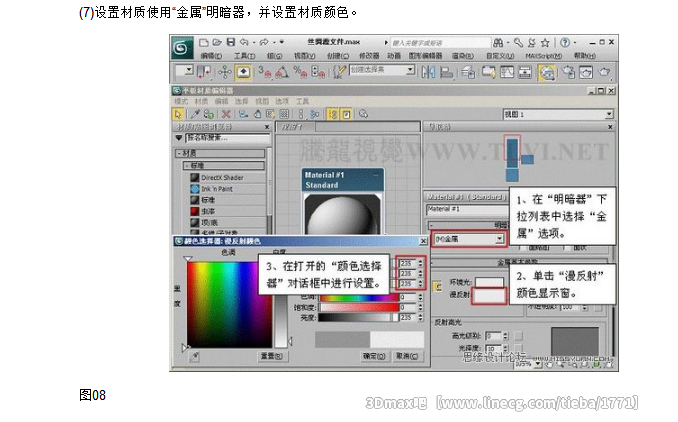Open the 图形编辑器 menu
678x422 pixels.
click(425, 56)
